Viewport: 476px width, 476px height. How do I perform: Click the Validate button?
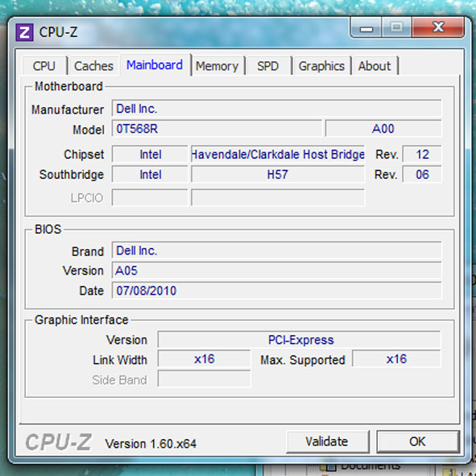point(327,441)
